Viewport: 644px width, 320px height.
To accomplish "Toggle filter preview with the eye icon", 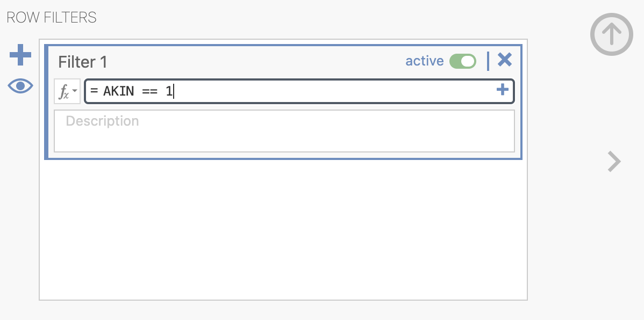I will coord(20,86).
